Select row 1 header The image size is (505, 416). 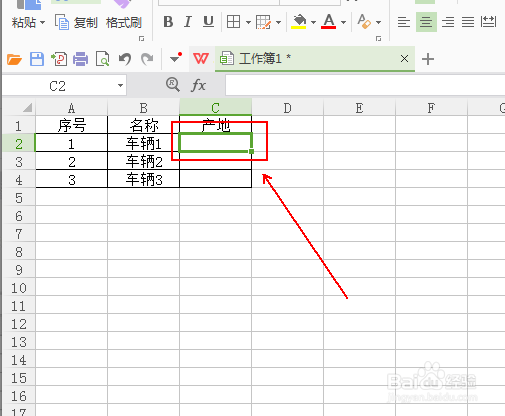point(19,125)
